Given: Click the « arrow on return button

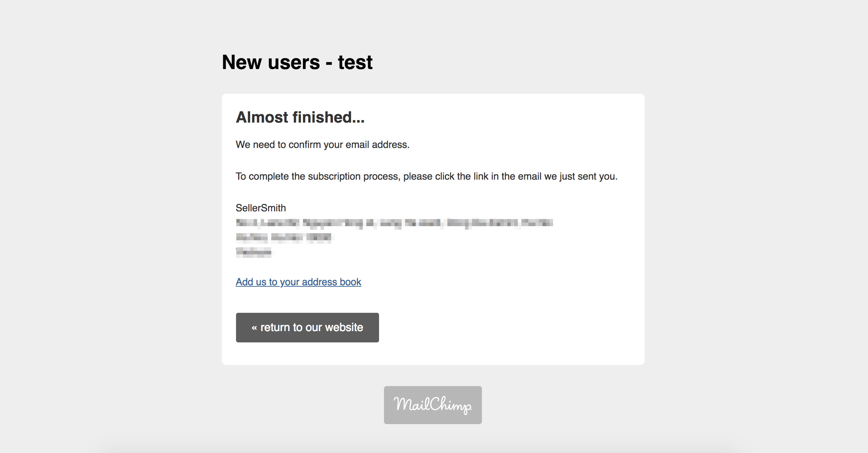Looking at the screenshot, I should (x=254, y=328).
